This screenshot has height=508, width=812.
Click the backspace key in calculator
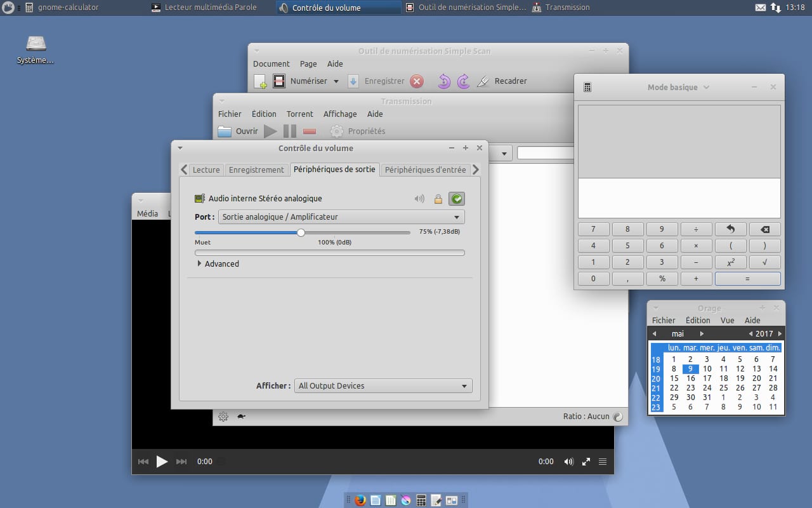click(764, 229)
